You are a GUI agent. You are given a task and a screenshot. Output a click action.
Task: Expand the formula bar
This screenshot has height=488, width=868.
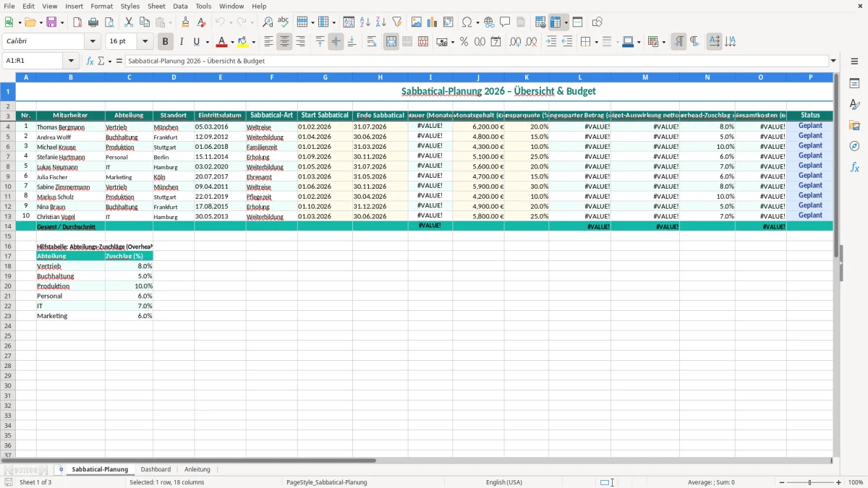833,61
